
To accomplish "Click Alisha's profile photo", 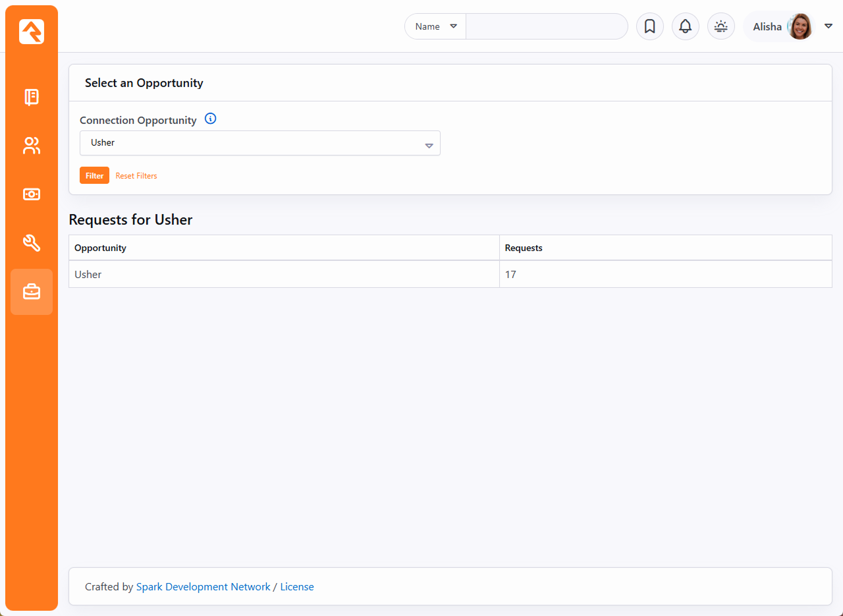I will point(800,26).
